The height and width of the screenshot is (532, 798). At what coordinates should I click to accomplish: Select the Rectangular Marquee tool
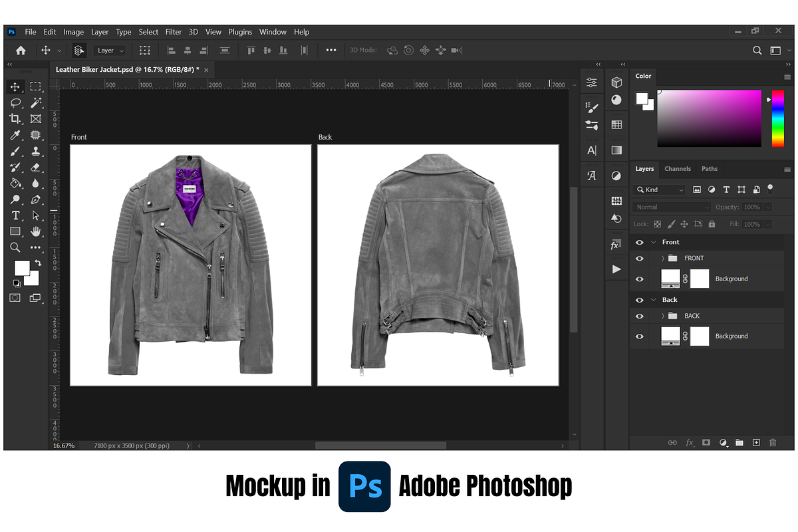(36, 87)
